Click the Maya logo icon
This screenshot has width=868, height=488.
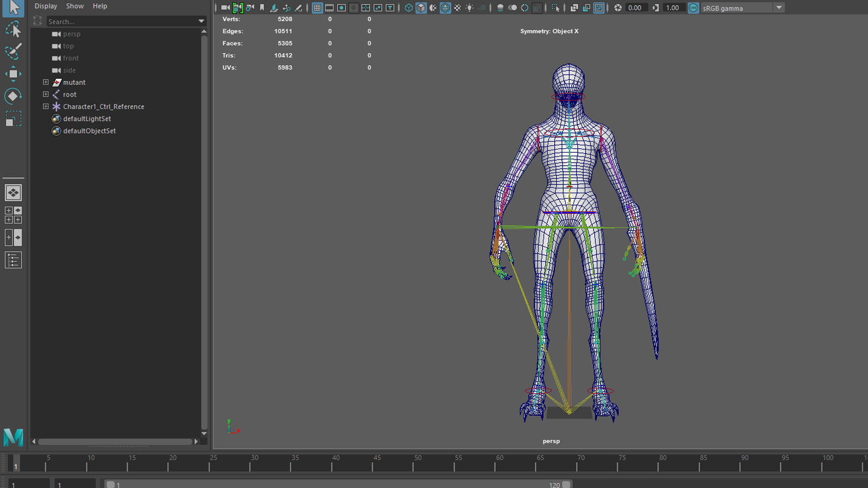(13, 437)
